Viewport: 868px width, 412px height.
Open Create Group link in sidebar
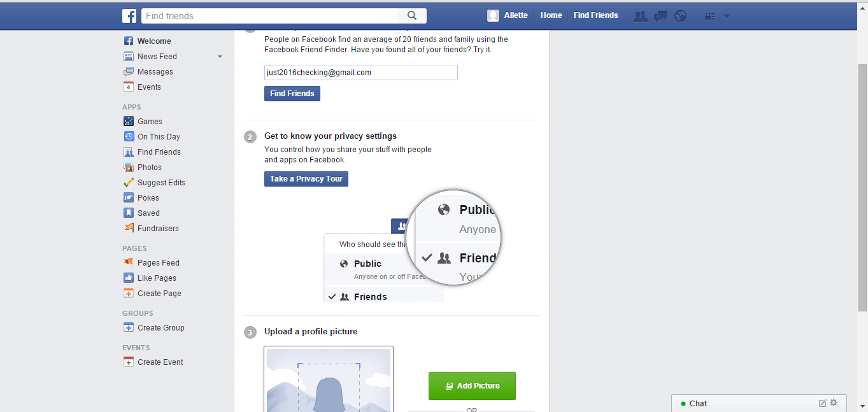160,328
